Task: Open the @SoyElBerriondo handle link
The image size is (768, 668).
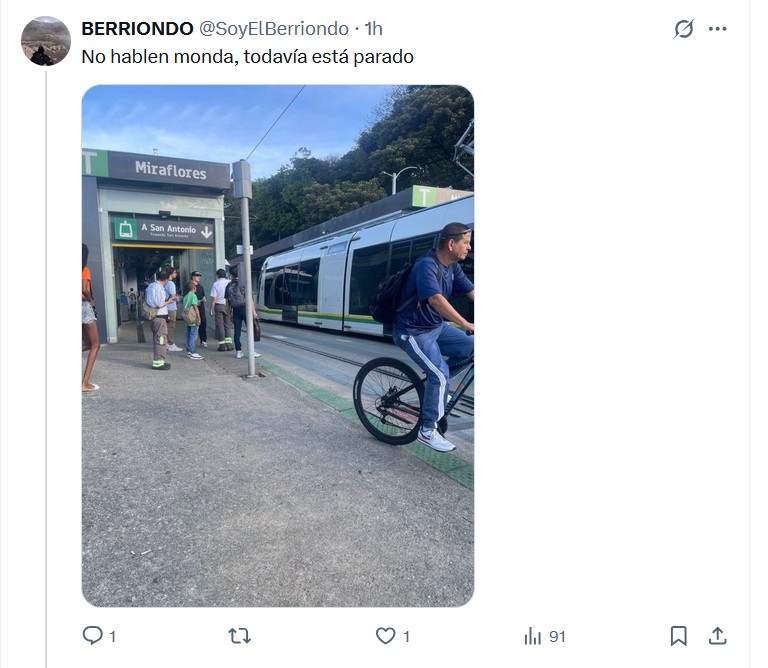Action: pos(276,28)
